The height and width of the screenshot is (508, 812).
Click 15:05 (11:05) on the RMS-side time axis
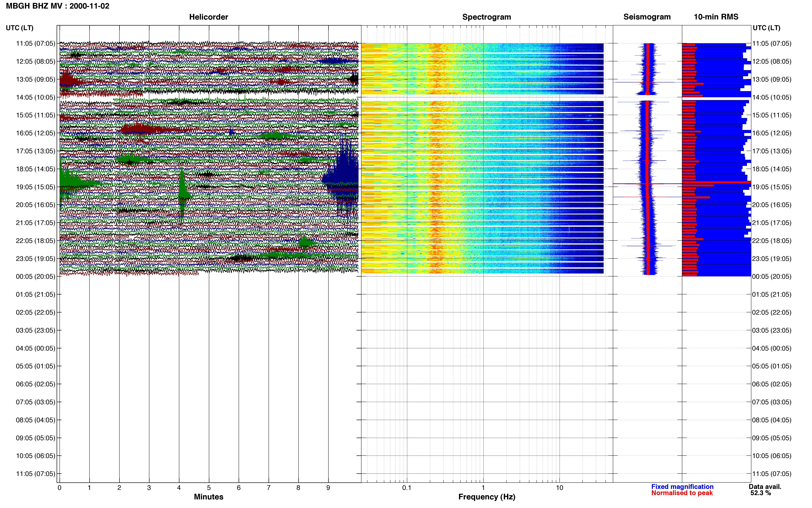pos(772,115)
